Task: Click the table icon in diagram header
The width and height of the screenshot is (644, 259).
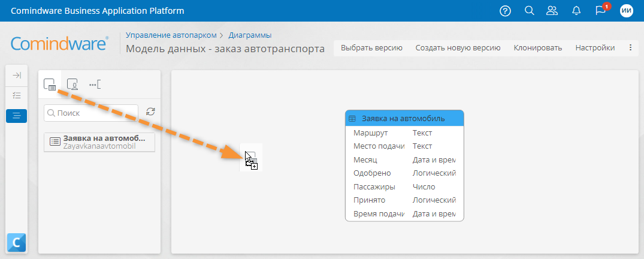Action: tap(352, 119)
